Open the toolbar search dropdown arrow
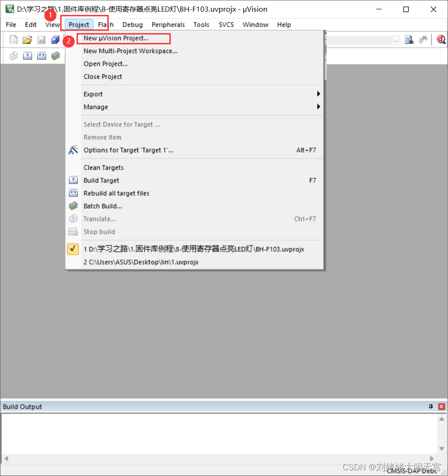This screenshot has height=476, width=448. tap(396, 41)
